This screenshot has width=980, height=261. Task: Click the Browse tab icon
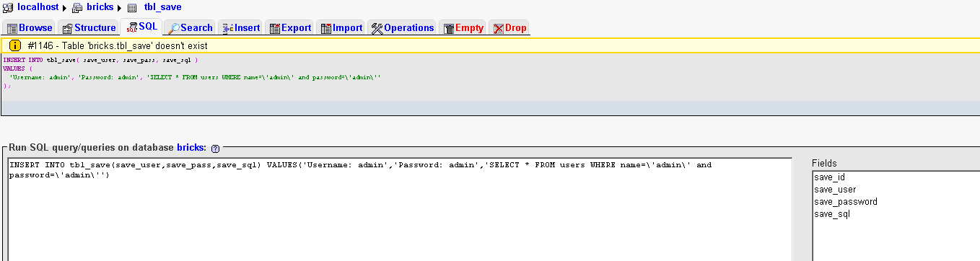pos(12,28)
